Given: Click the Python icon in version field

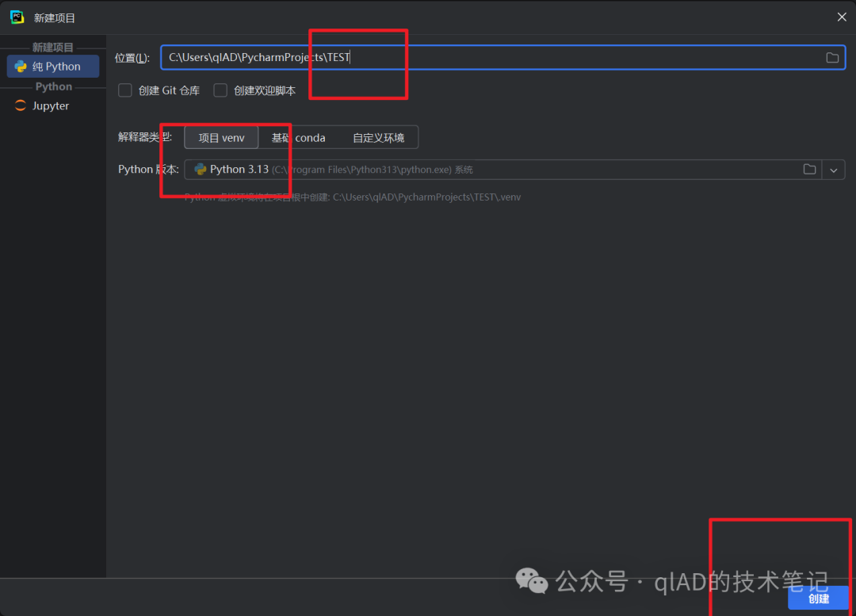Looking at the screenshot, I should pyautogui.click(x=201, y=170).
